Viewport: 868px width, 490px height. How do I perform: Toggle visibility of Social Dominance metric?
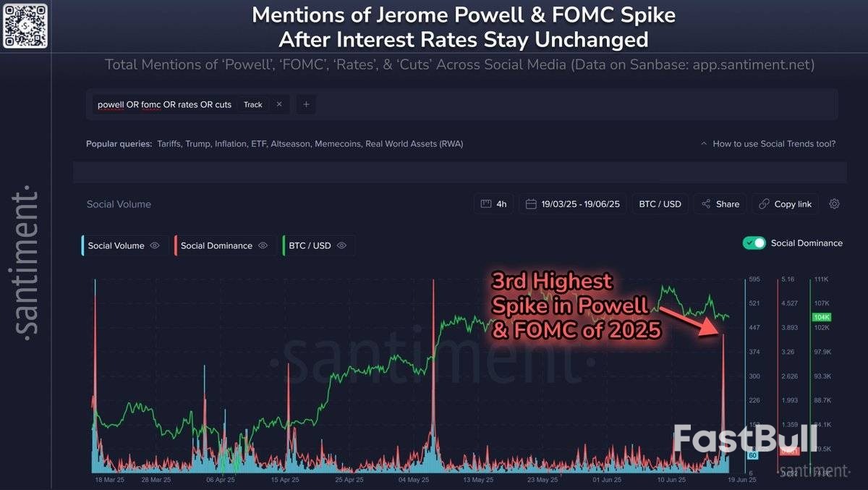click(263, 245)
